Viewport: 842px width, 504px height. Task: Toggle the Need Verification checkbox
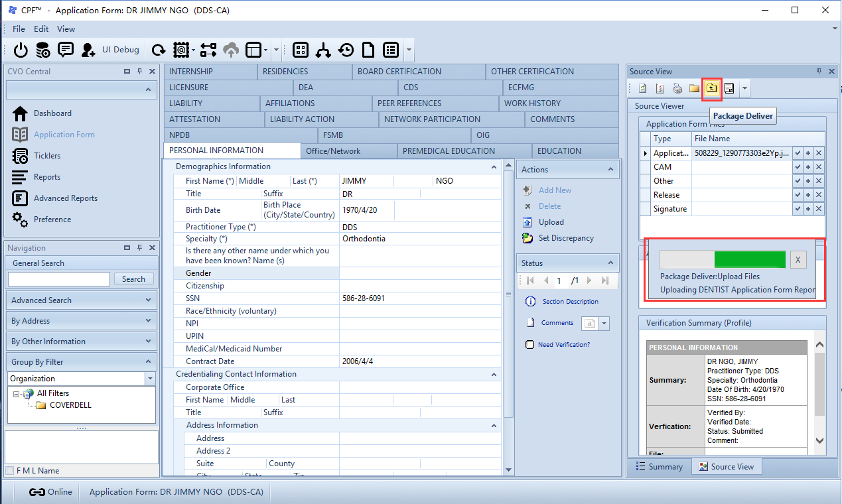pos(529,345)
